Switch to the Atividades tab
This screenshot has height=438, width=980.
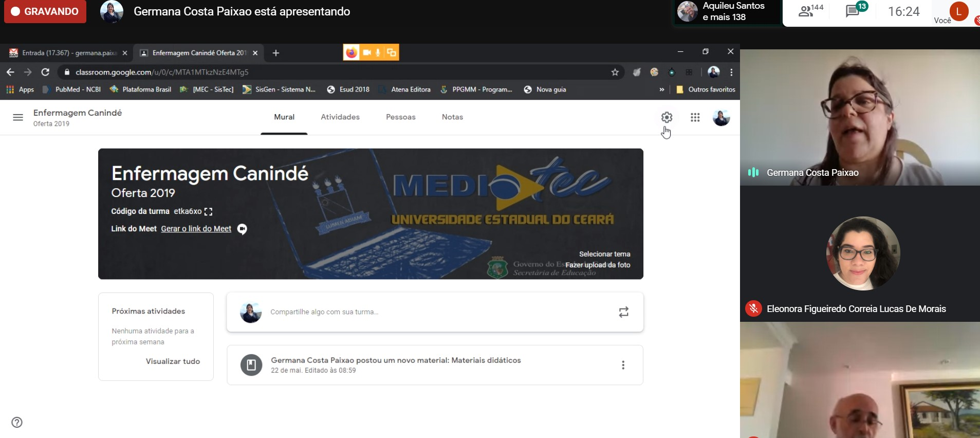click(x=340, y=117)
